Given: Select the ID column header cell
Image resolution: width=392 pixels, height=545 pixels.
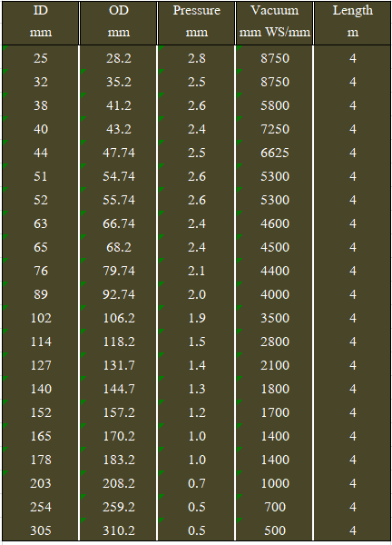Looking at the screenshot, I should (41, 23).
